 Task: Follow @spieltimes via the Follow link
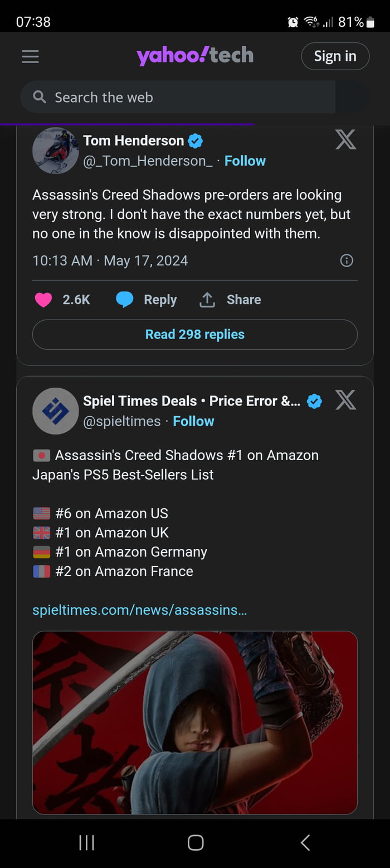[x=193, y=421]
